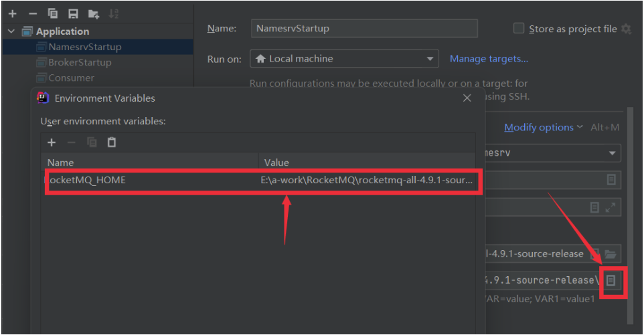Save the run configuration
The height and width of the screenshot is (335, 644).
pos(73,14)
